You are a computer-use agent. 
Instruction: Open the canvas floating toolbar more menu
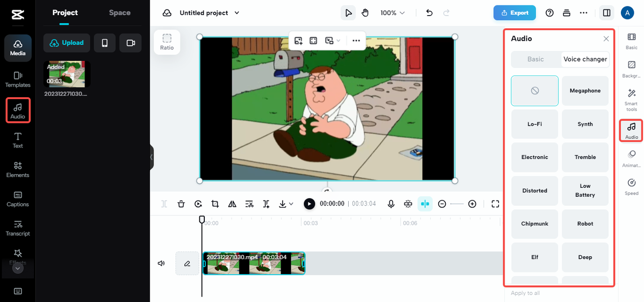coord(356,41)
